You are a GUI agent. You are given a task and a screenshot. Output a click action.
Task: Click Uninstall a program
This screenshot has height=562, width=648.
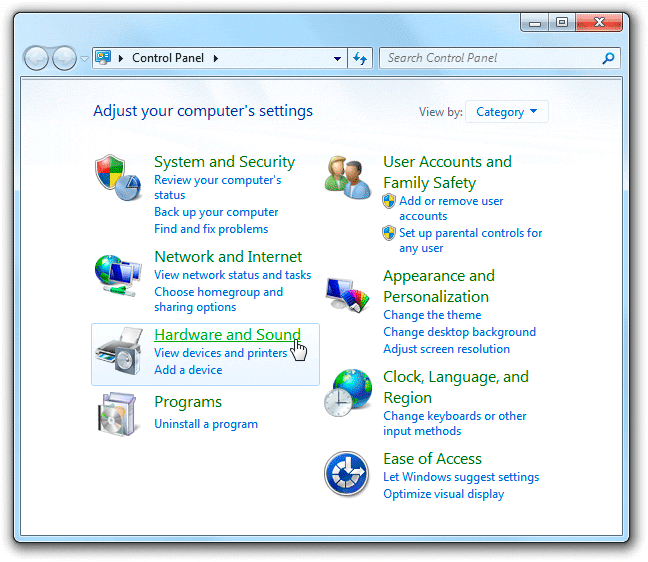tap(206, 424)
